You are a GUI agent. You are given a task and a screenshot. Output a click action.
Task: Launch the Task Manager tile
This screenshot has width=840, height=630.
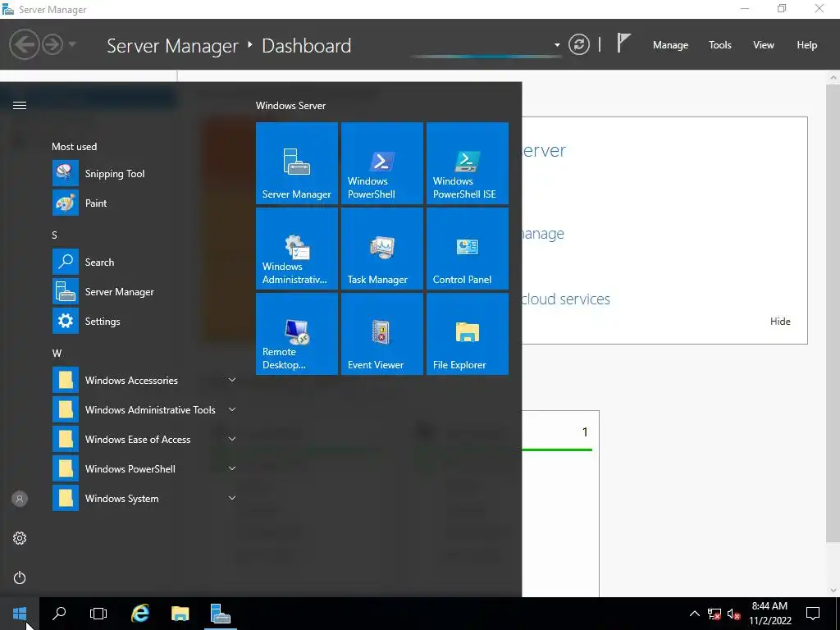(382, 249)
